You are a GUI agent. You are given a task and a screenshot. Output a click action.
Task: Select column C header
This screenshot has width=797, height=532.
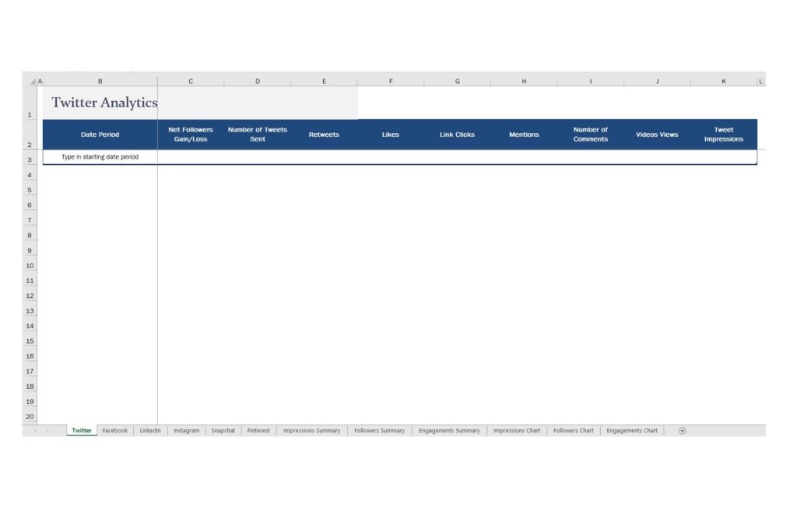click(x=191, y=82)
